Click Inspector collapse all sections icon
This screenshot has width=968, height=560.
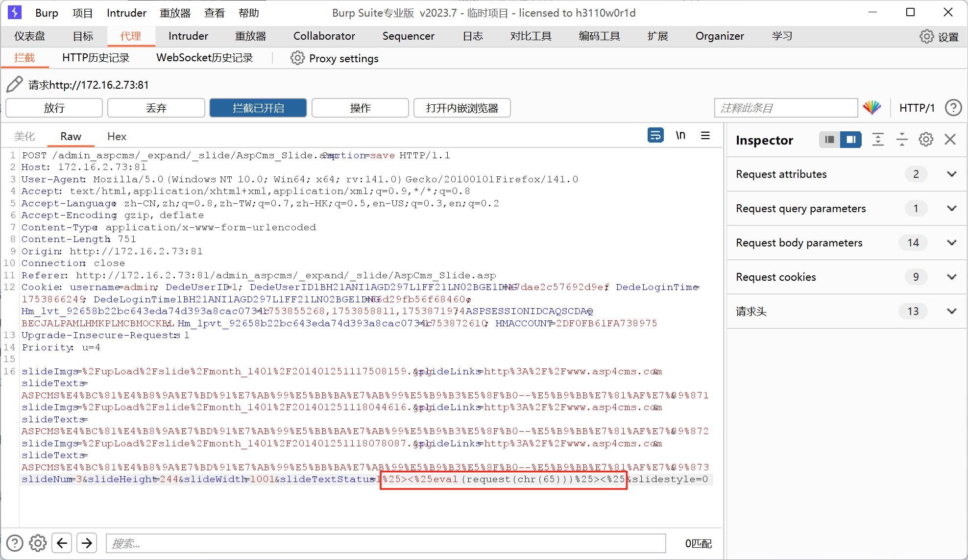[902, 140]
